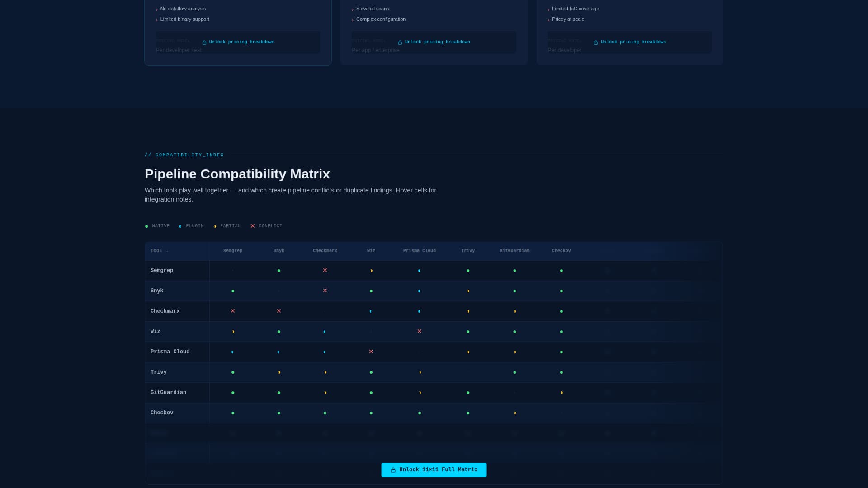This screenshot has height=488, width=868.
Task: Click the GitGuardian column header
Action: click(514, 251)
